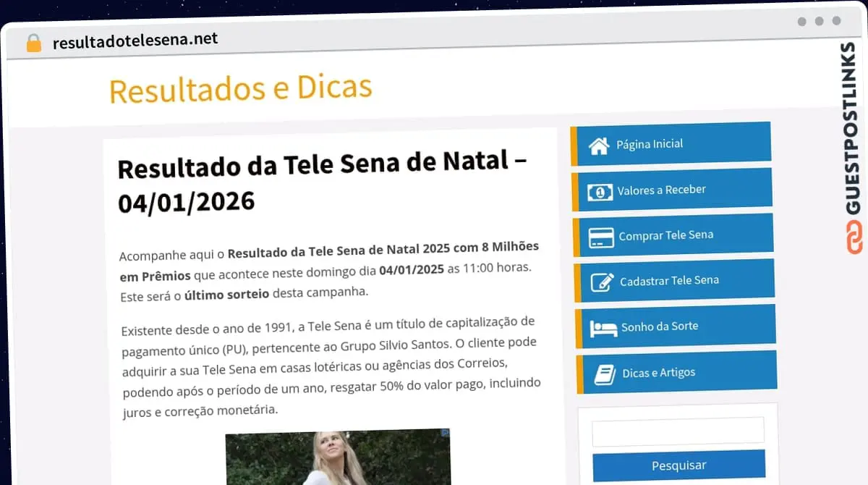Click the bold text "último sorteio"
Image resolution: width=868 pixels, height=485 pixels.
pyautogui.click(x=226, y=293)
